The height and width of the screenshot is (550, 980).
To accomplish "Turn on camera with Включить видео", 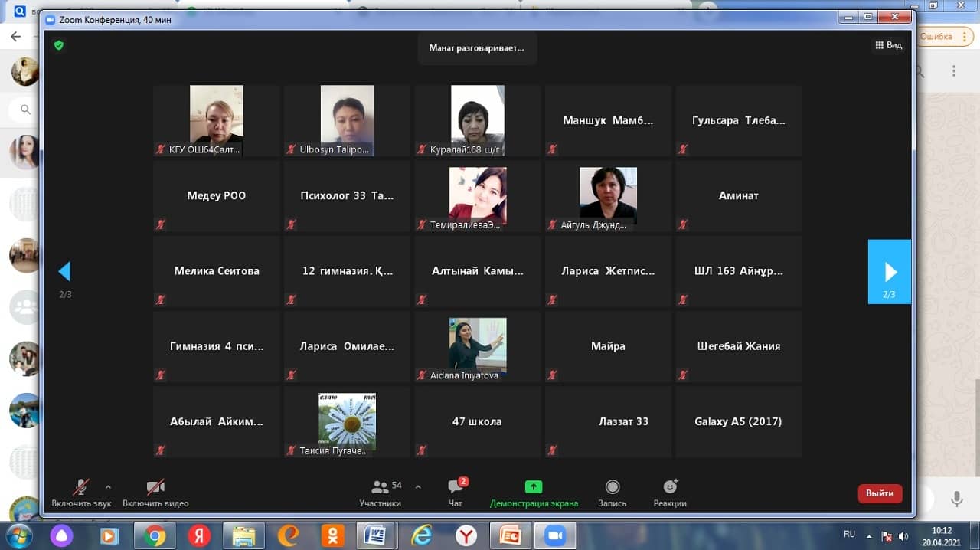I will (155, 492).
